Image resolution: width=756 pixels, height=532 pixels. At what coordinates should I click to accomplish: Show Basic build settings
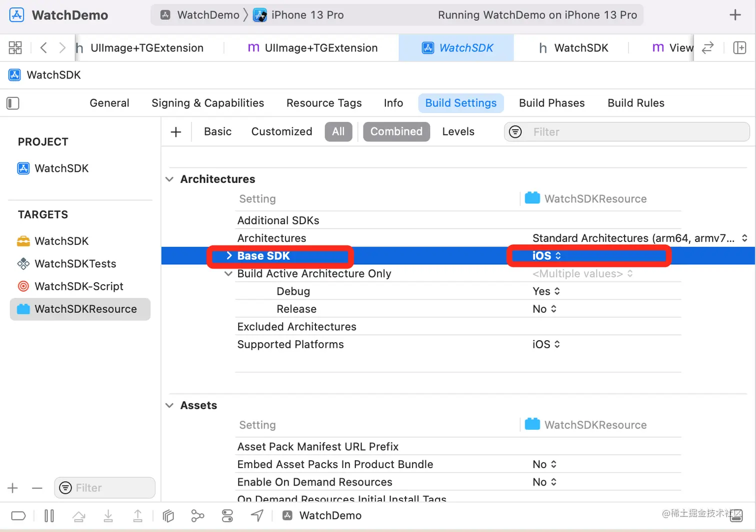pyautogui.click(x=218, y=132)
